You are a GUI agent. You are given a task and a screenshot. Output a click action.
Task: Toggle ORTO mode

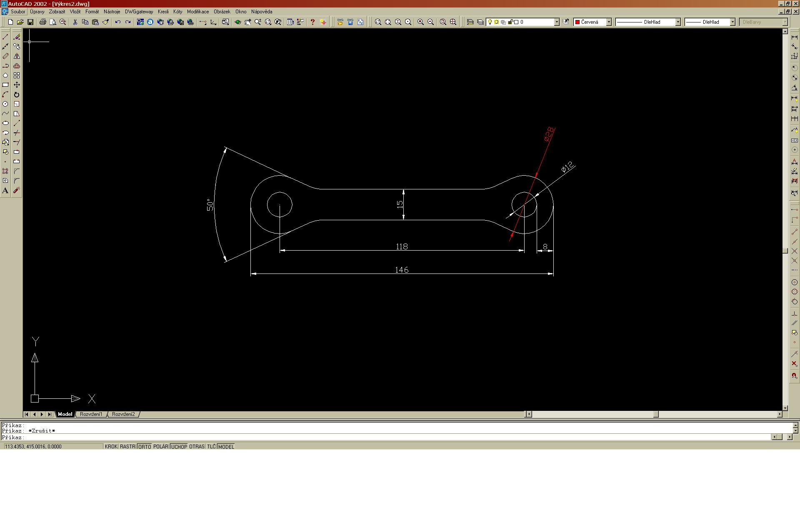point(145,447)
